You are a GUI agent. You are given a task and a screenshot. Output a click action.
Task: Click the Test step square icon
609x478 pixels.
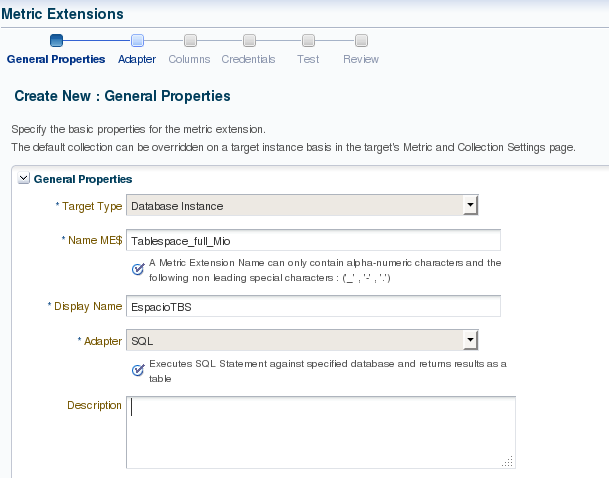308,41
